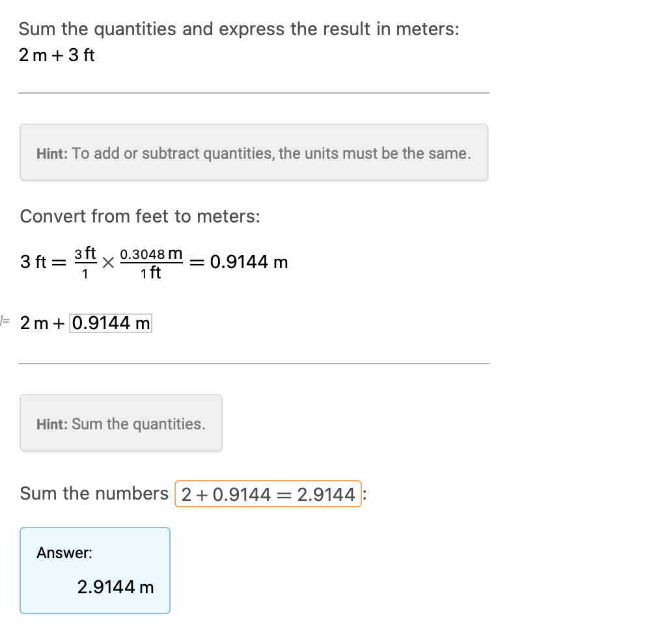Click the cell label marker beside 2 m
This screenshot has height=644, width=651.
5,320
